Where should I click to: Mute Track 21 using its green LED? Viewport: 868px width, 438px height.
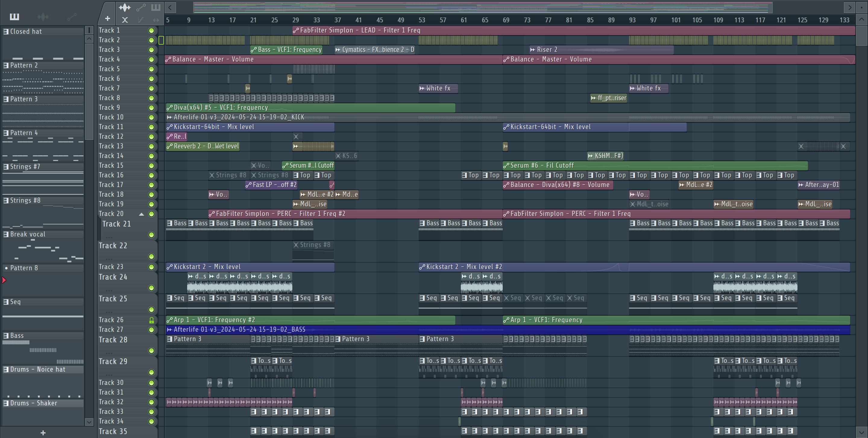coord(152,235)
